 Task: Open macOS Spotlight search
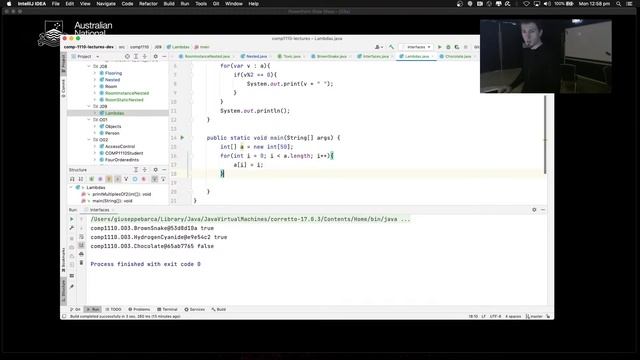tap(619, 4)
